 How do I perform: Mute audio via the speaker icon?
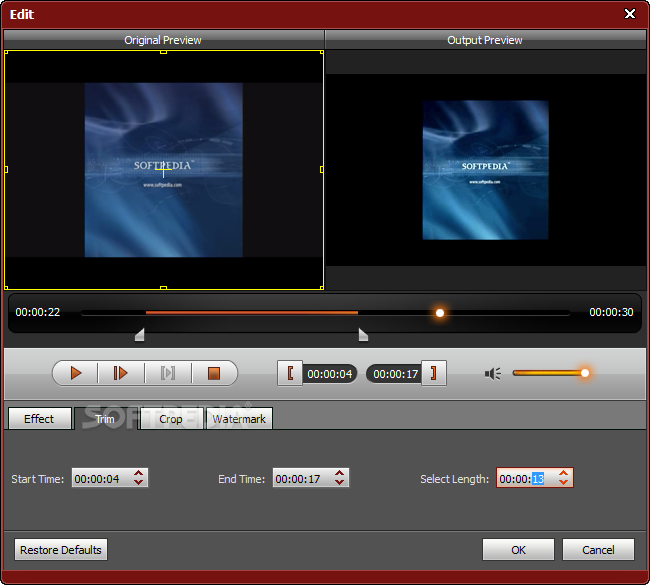[492, 374]
